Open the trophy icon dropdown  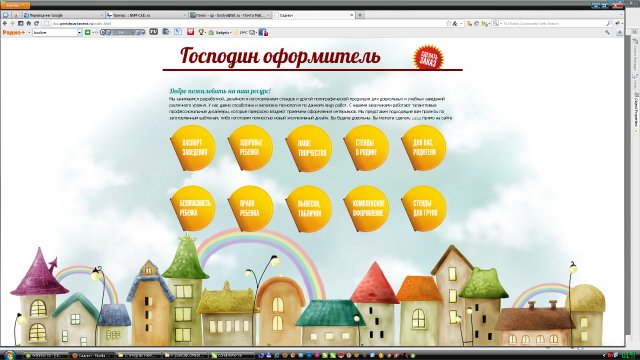click(x=201, y=32)
